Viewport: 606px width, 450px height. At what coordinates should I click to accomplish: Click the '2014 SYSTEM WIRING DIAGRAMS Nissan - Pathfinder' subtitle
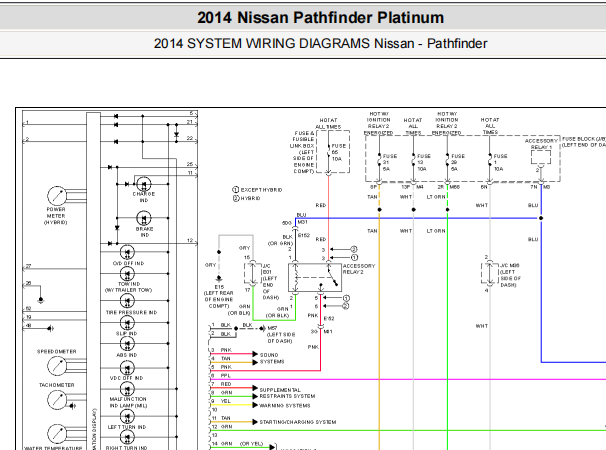tap(320, 43)
